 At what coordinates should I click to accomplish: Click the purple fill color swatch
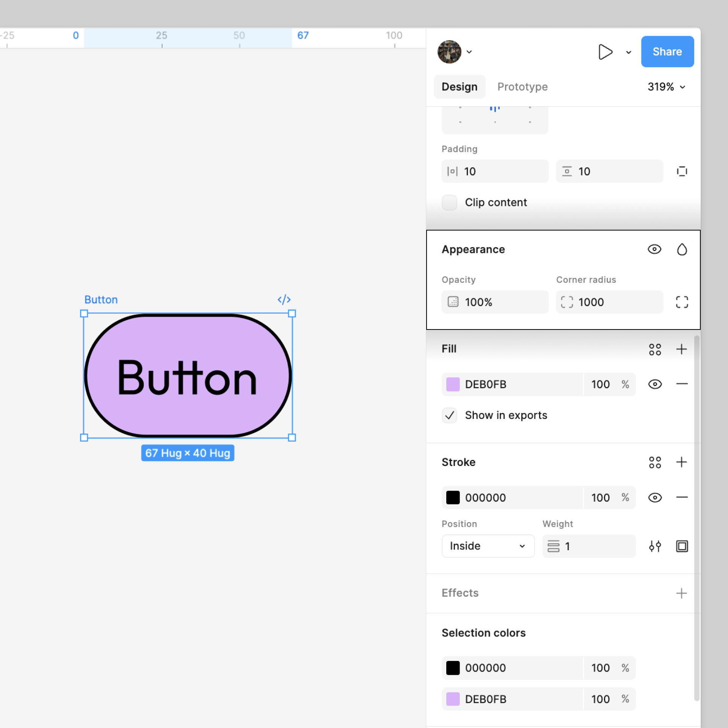453,384
